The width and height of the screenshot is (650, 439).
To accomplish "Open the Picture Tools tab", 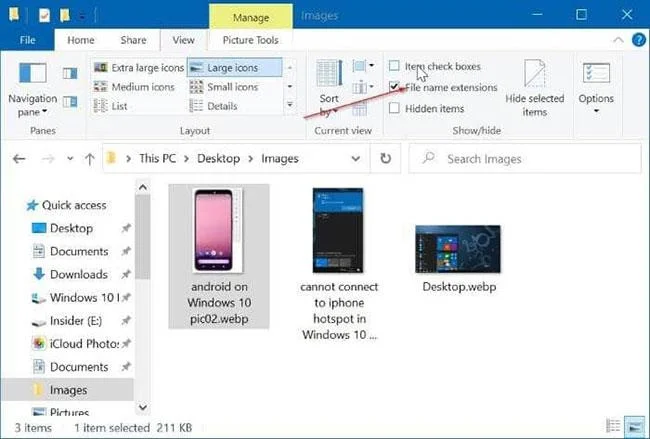I will [250, 40].
